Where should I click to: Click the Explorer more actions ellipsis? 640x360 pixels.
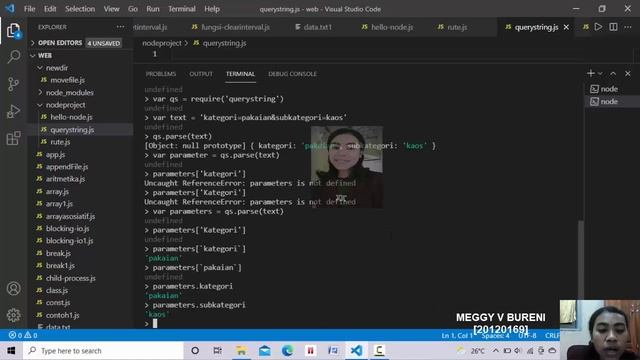pyautogui.click(x=120, y=27)
